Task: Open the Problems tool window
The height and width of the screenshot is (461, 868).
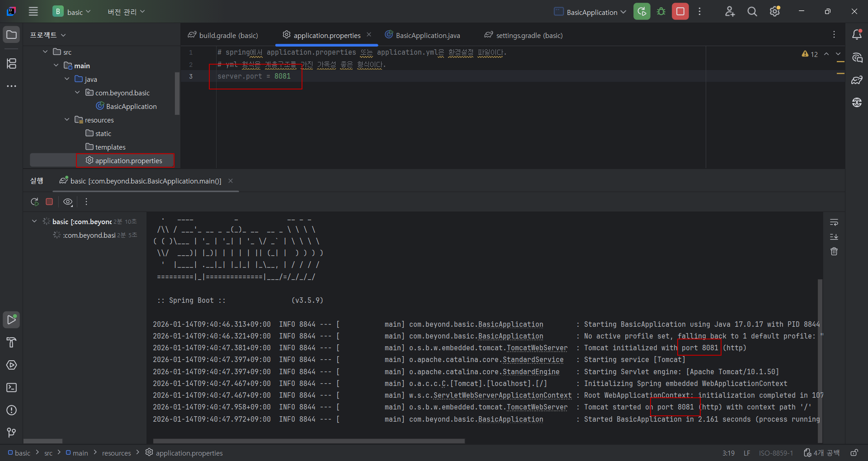Action: click(12, 410)
